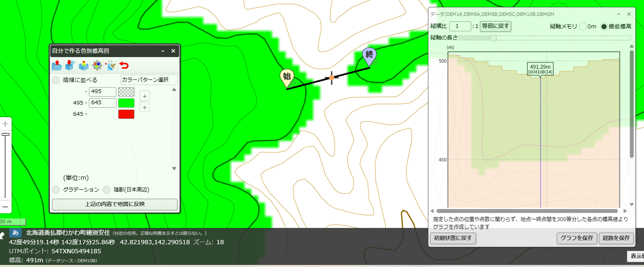Screen dimensions: 644x267
Task: Click the open-folder upload icon in the elevation panel
Action: point(57,65)
